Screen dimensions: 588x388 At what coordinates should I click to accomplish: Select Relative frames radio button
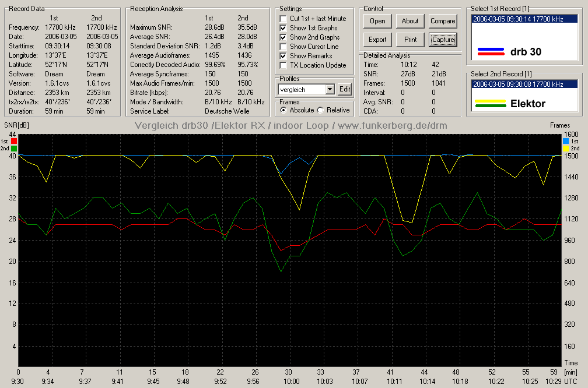320,110
